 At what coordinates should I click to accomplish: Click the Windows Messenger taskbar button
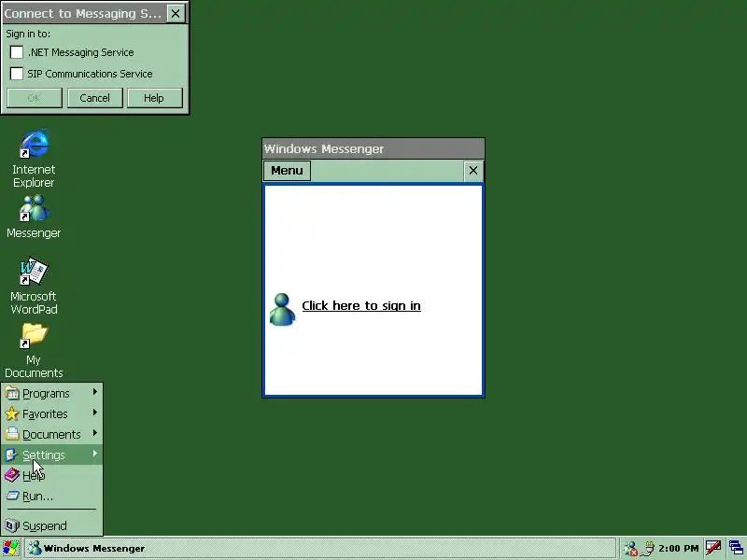(320, 549)
